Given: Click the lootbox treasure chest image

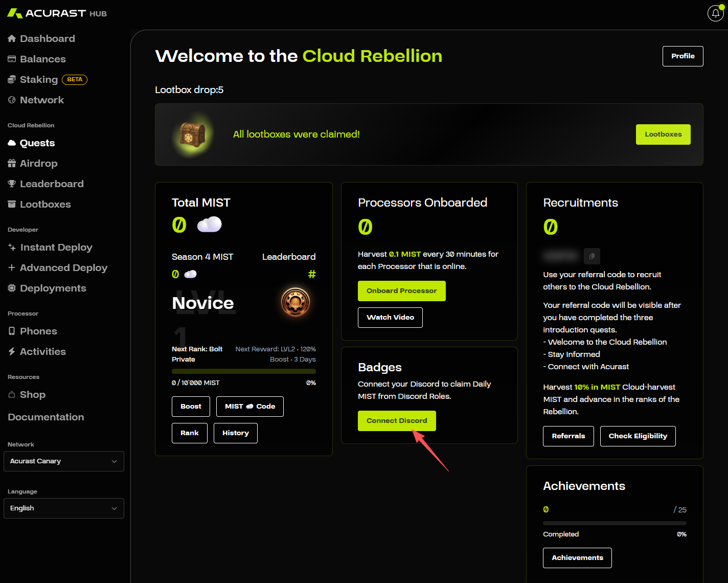Looking at the screenshot, I should (193, 135).
